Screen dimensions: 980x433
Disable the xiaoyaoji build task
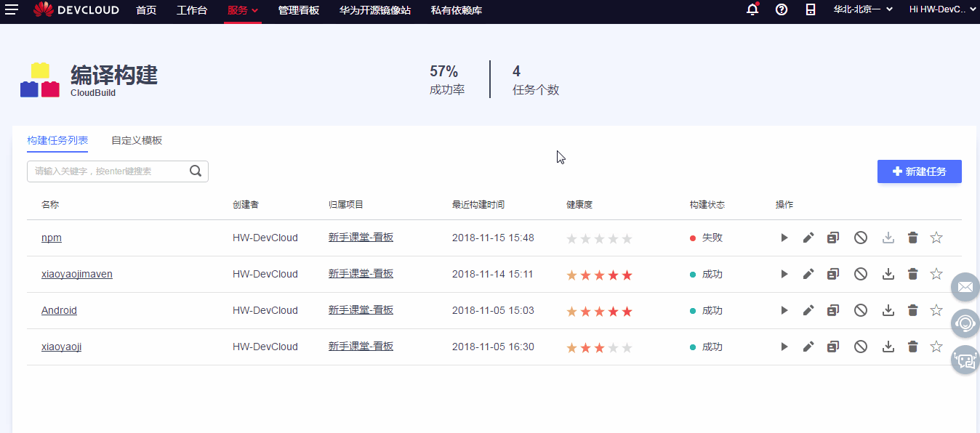pos(860,347)
